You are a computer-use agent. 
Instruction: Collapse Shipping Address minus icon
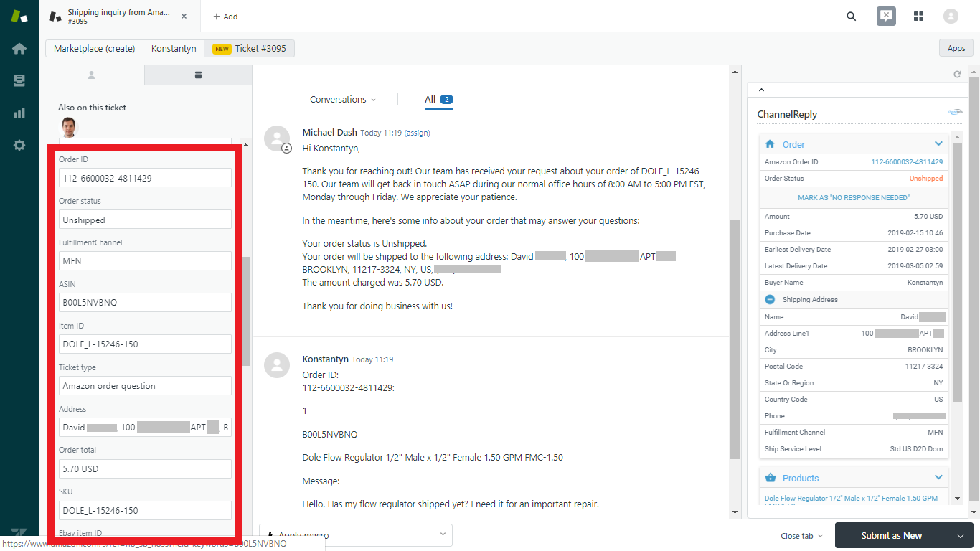pyautogui.click(x=770, y=300)
